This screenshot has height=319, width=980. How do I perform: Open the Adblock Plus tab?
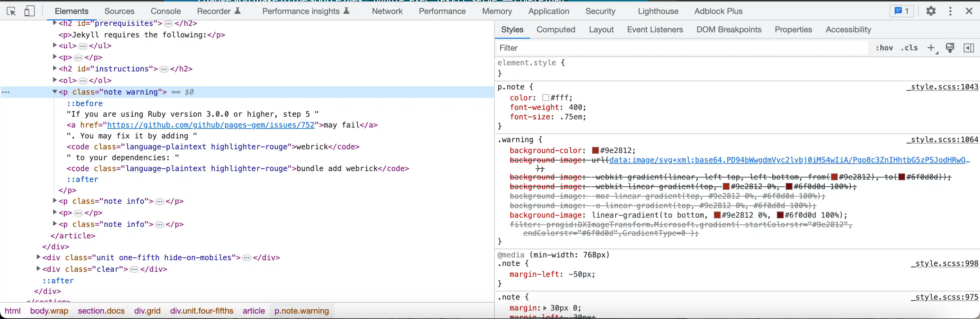click(718, 11)
